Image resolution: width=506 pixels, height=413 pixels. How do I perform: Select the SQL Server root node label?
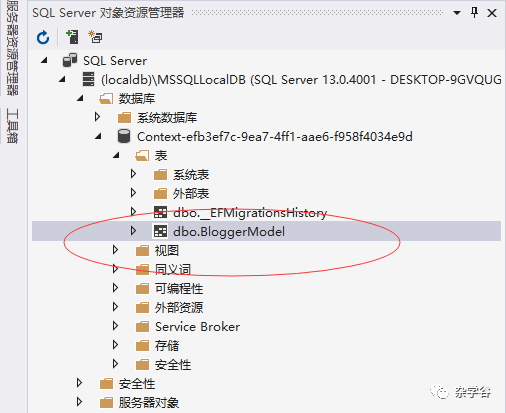click(115, 61)
